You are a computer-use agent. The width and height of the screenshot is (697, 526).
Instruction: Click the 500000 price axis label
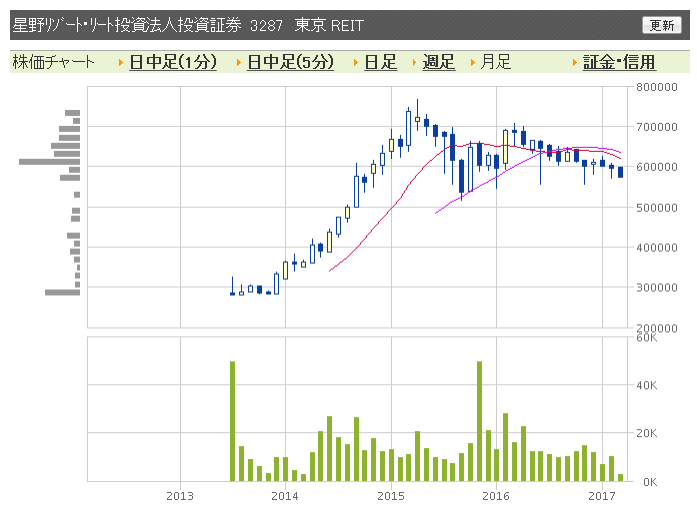[x=657, y=208]
